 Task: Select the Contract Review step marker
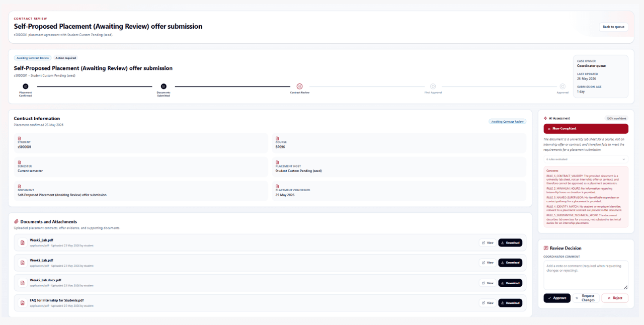299,87
